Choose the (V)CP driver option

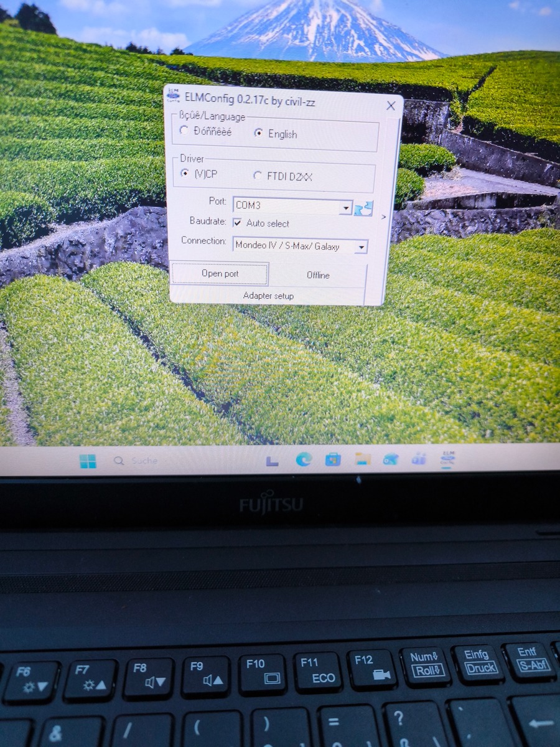(x=185, y=174)
